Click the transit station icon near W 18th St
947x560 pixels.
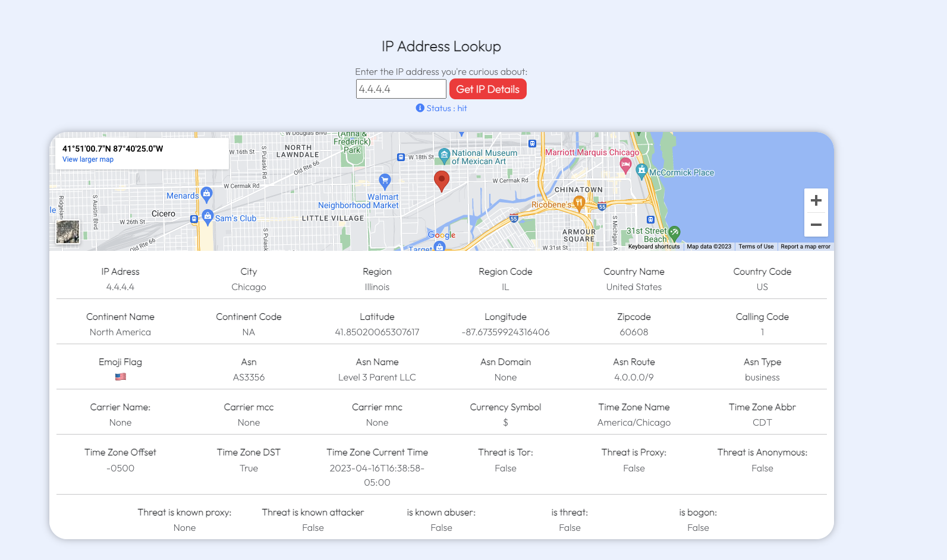click(401, 158)
